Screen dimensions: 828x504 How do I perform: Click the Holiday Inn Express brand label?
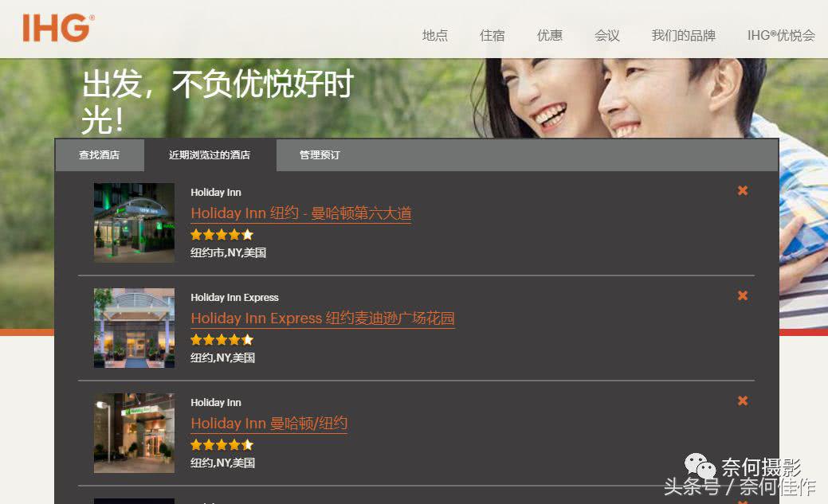pyautogui.click(x=234, y=297)
